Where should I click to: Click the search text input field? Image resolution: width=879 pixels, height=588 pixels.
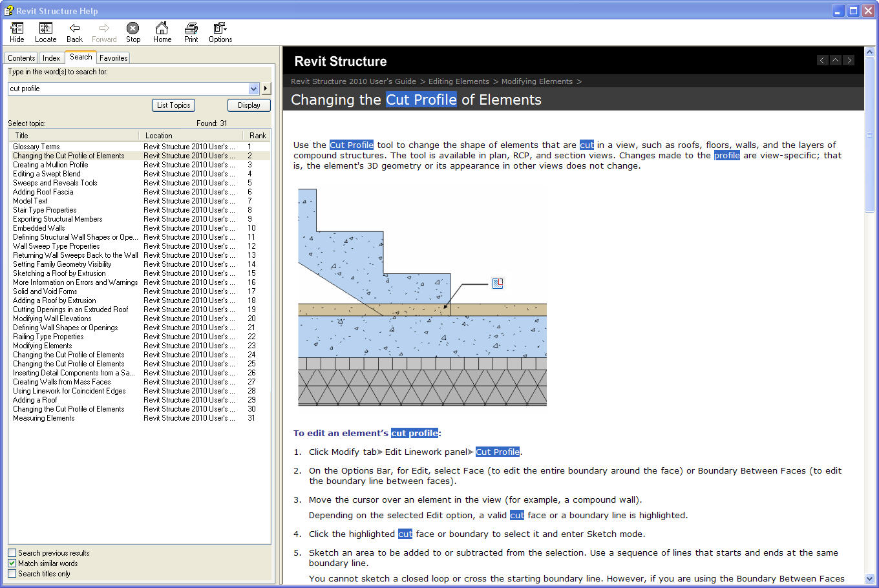[128, 89]
